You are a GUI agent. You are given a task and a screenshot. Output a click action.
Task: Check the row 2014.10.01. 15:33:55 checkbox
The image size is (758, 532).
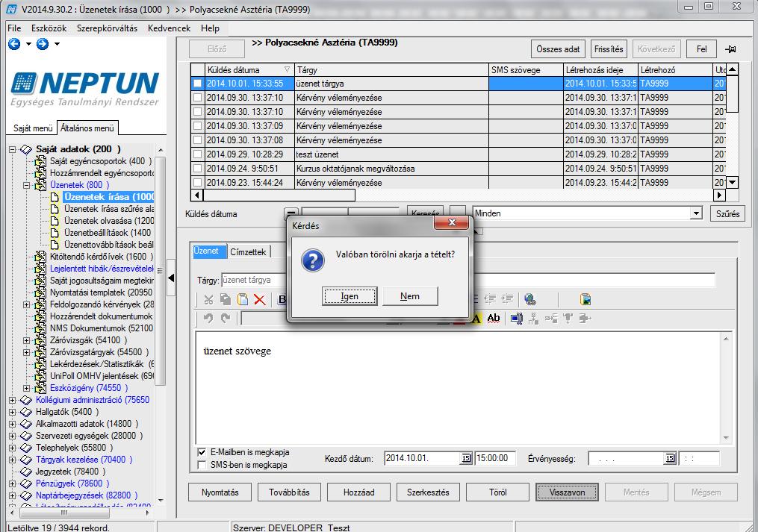[197, 83]
